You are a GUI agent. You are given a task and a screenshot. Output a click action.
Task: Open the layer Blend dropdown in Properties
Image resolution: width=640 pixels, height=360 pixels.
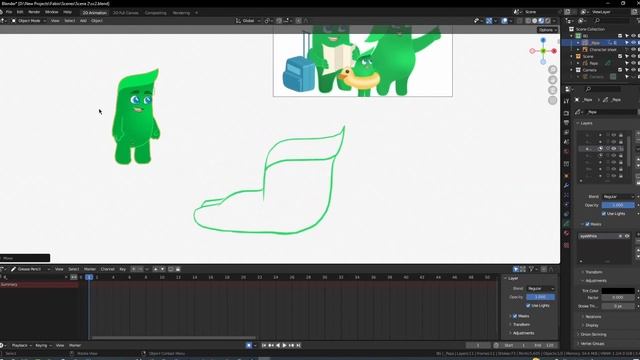point(619,197)
